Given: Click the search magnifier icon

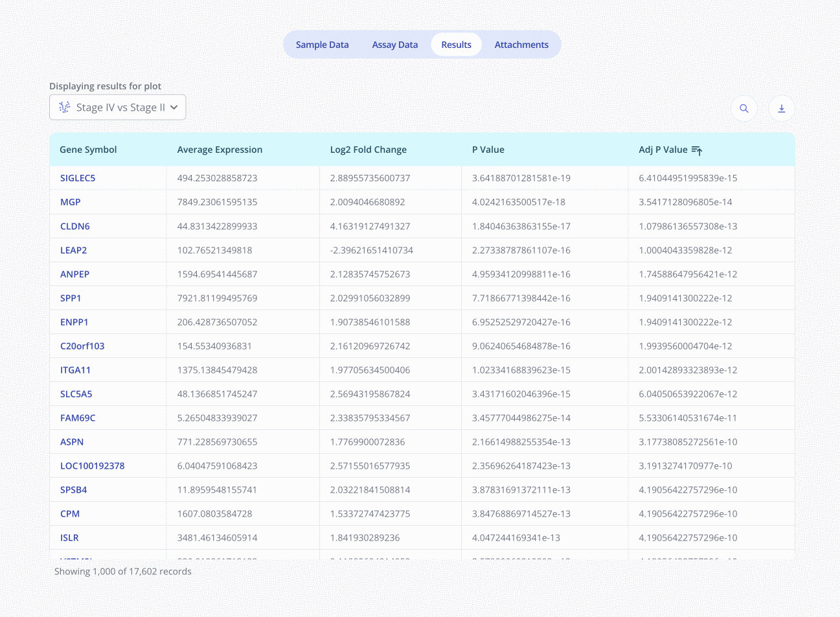Looking at the screenshot, I should [744, 108].
